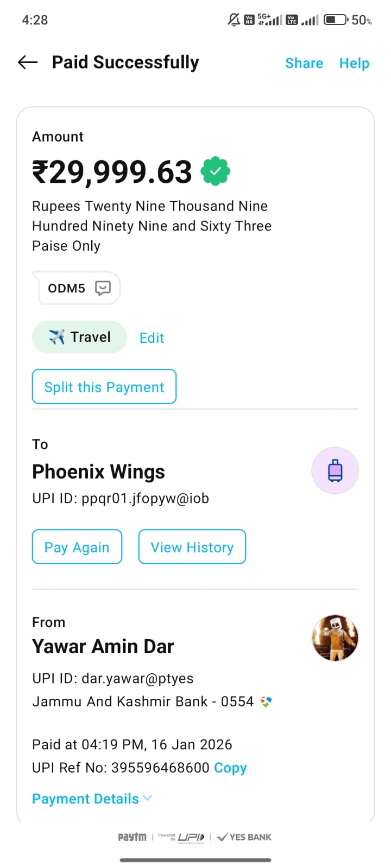Viewport: 391px width, 868px height.
Task: Tap the Phoenix Wings luggage icon
Action: point(335,470)
